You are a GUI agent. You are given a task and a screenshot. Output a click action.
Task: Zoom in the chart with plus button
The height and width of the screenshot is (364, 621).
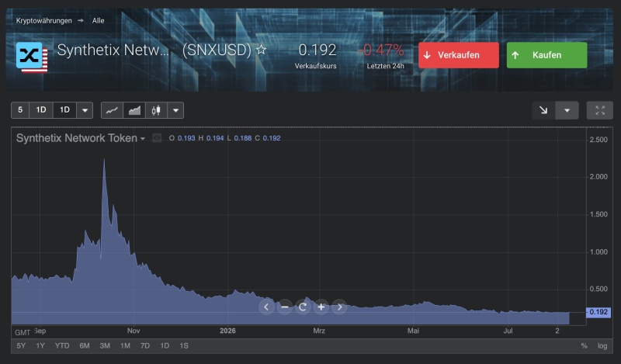[321, 307]
